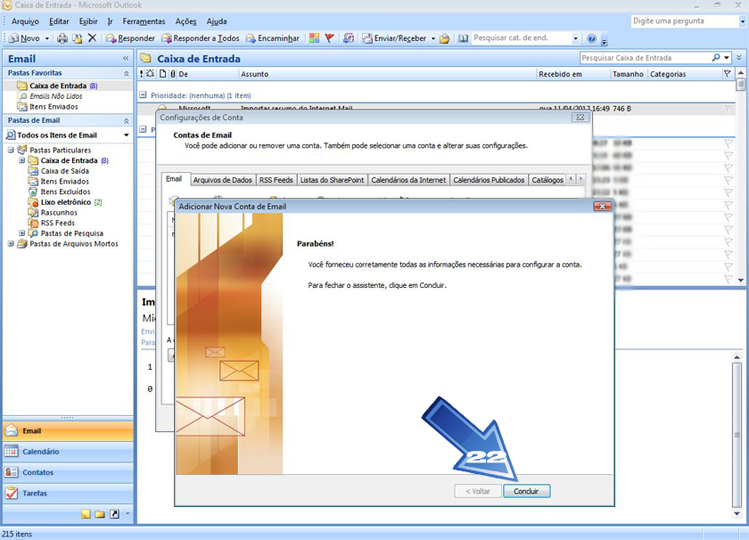
Task: Click the Digite uma pergunta field
Action: pos(685,21)
